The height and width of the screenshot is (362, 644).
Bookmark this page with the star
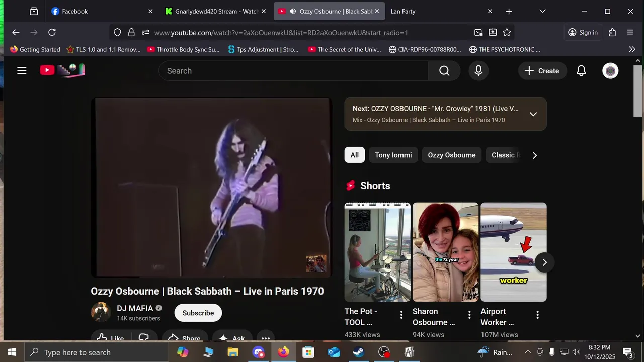(507, 32)
